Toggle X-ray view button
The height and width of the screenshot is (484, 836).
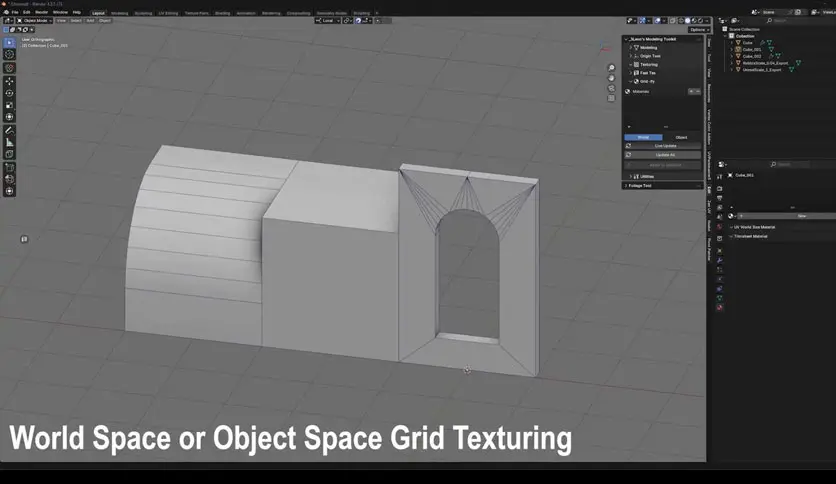click(x=673, y=21)
